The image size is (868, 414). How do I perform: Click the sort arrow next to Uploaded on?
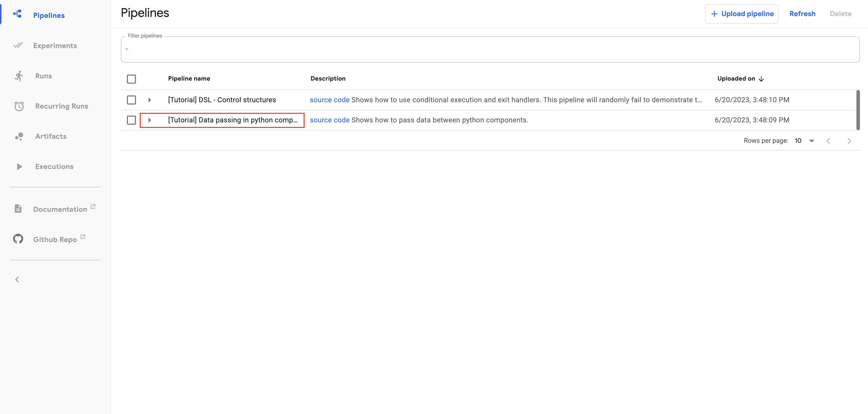click(x=761, y=79)
